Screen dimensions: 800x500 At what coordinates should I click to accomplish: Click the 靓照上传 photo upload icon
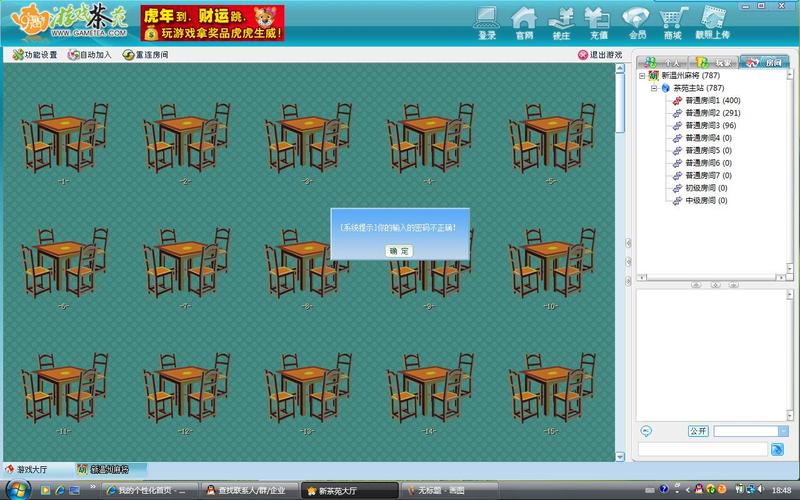click(x=713, y=21)
